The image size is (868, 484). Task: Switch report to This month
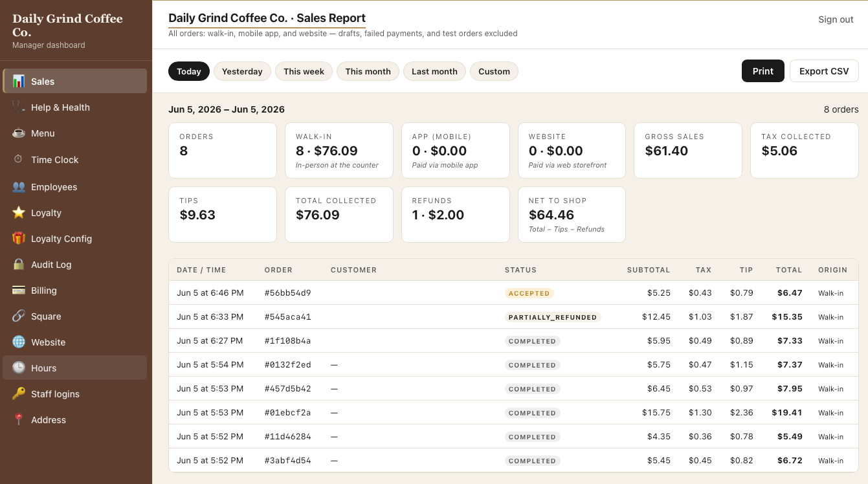(x=368, y=71)
